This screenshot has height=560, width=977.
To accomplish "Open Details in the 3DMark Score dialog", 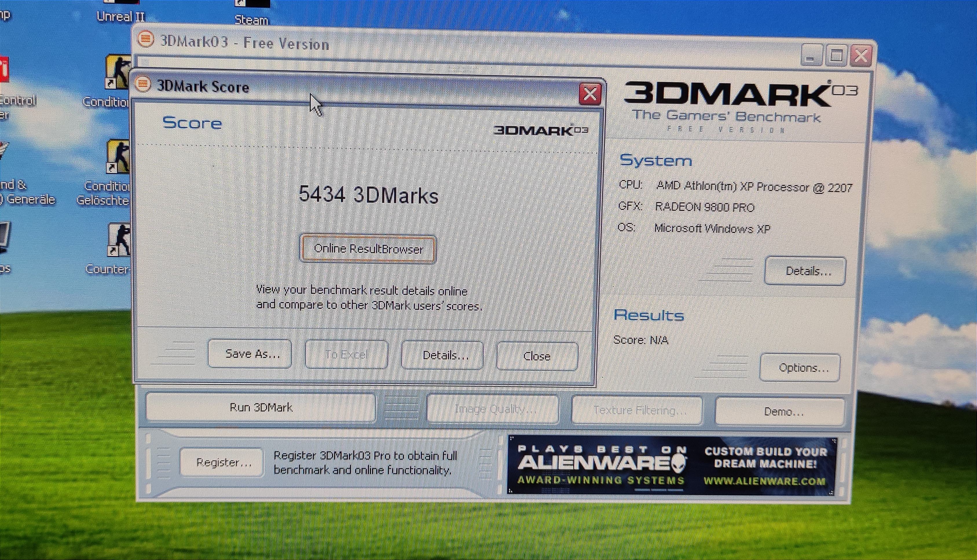I will [442, 355].
